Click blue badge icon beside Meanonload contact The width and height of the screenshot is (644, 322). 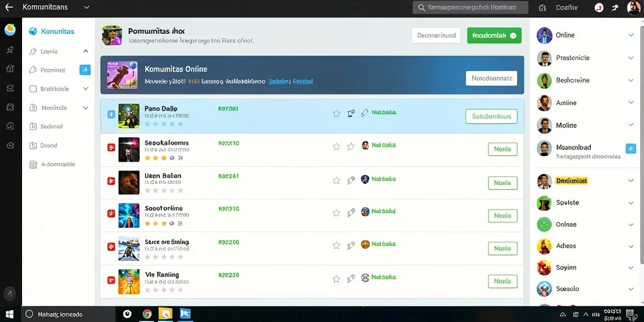tap(630, 148)
